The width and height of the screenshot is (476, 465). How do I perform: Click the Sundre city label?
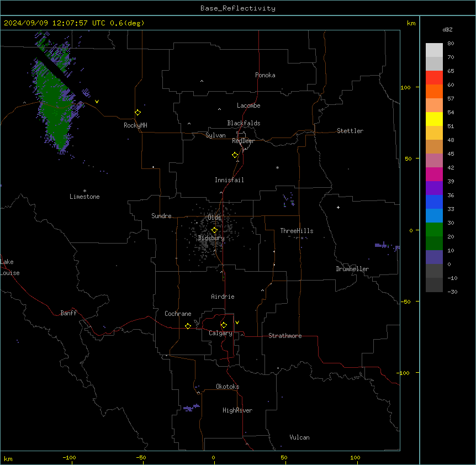pyautogui.click(x=161, y=216)
